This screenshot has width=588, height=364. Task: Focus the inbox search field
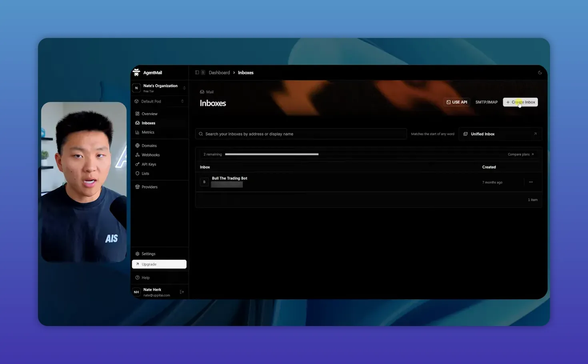coord(301,134)
